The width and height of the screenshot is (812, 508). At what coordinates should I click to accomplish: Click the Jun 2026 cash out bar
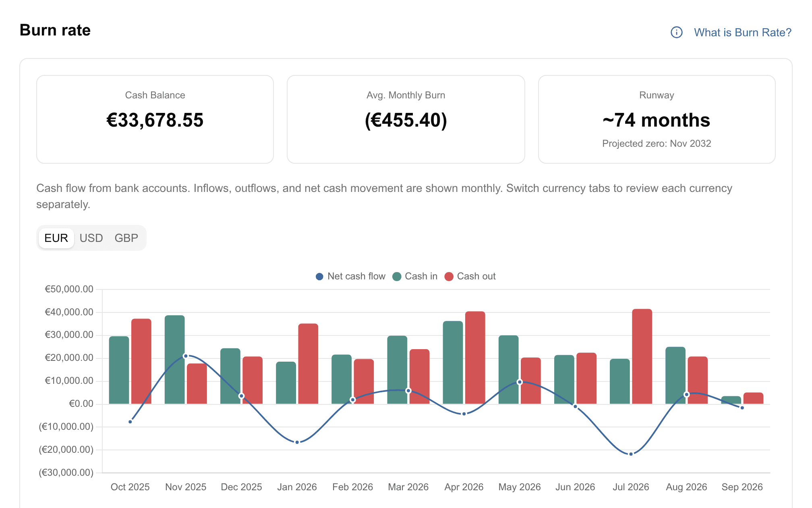(x=586, y=378)
